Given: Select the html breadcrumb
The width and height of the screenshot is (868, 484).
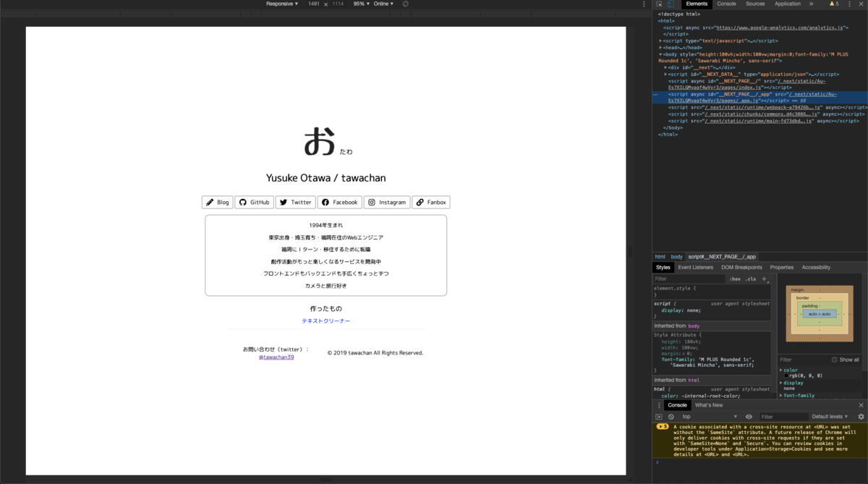Looking at the screenshot, I should pos(660,257).
